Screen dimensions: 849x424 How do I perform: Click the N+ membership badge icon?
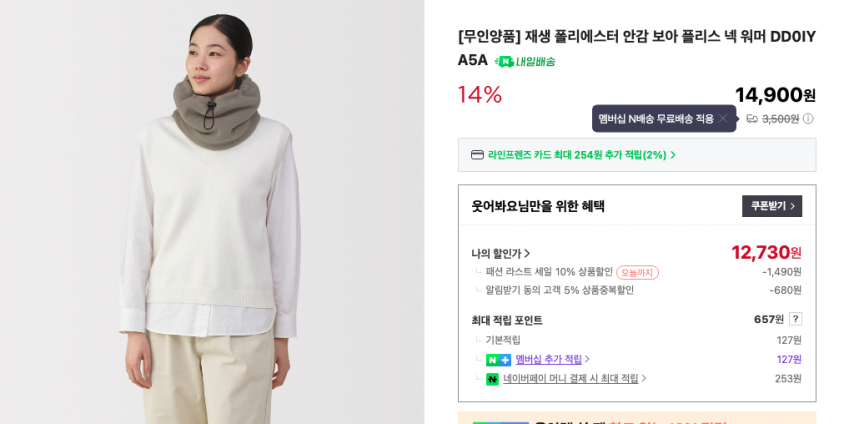coord(498,360)
